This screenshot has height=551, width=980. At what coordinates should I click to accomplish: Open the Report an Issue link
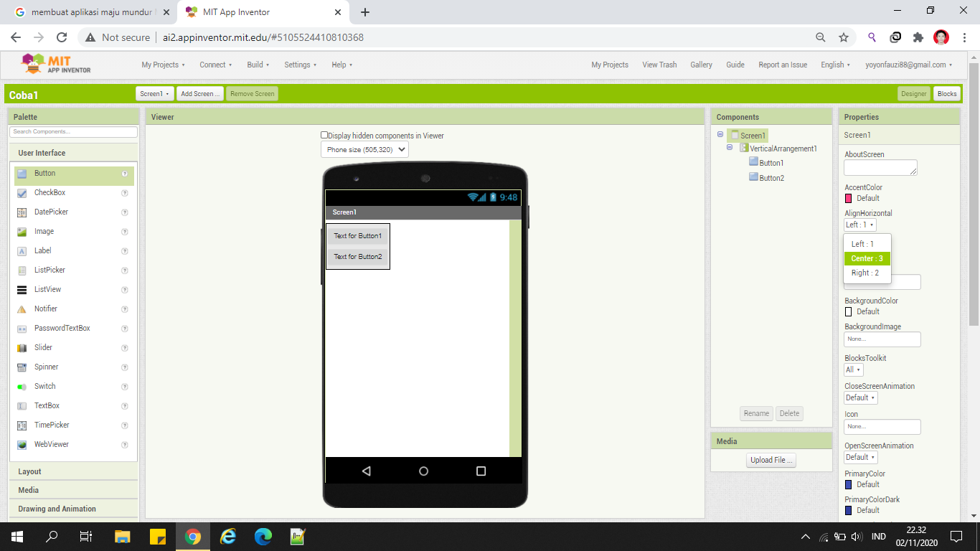pos(783,65)
